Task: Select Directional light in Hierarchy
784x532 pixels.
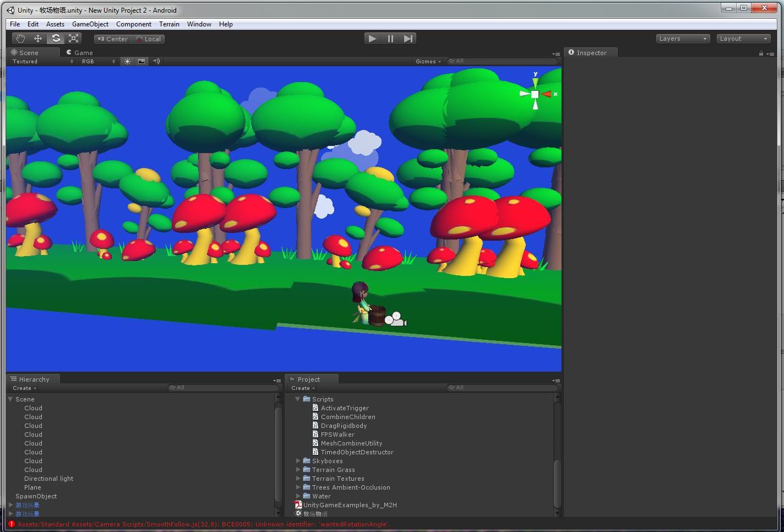Action: coord(48,479)
